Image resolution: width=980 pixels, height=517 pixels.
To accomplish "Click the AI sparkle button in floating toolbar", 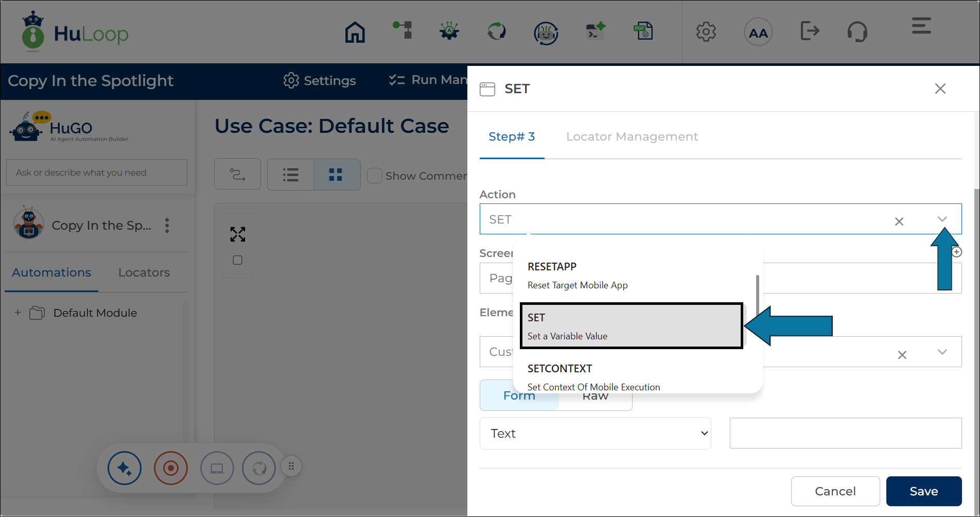I will point(125,468).
